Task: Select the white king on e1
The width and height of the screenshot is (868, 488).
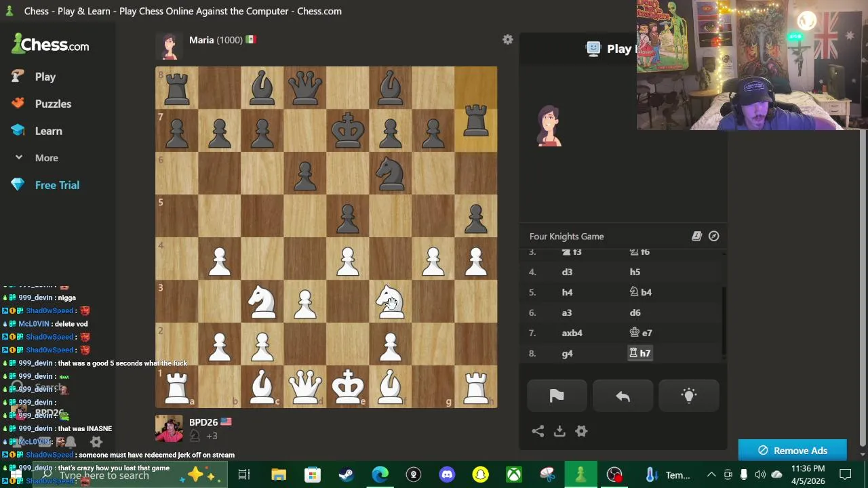Action: point(348,386)
